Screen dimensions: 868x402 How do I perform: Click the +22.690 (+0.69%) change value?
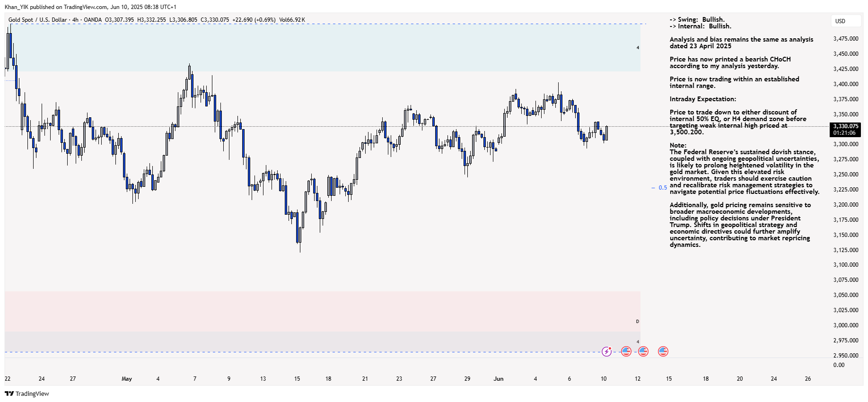point(254,20)
